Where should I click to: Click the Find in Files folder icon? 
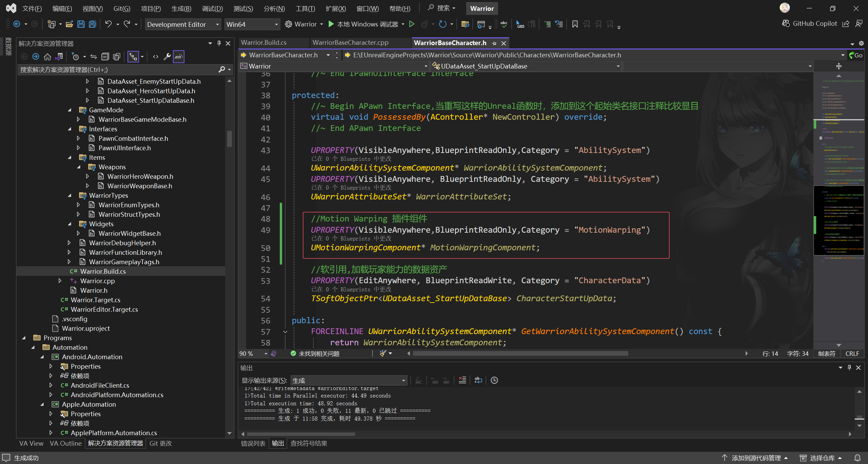point(465,24)
